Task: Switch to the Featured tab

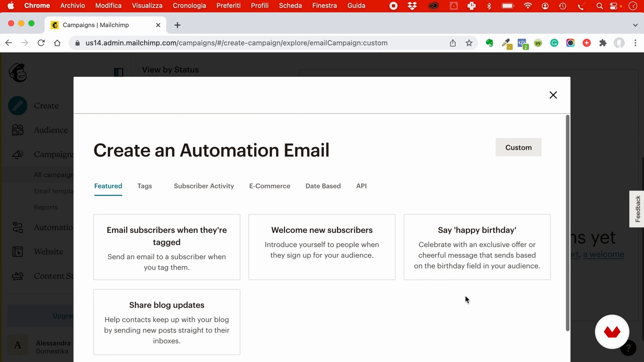Action: pyautogui.click(x=108, y=186)
